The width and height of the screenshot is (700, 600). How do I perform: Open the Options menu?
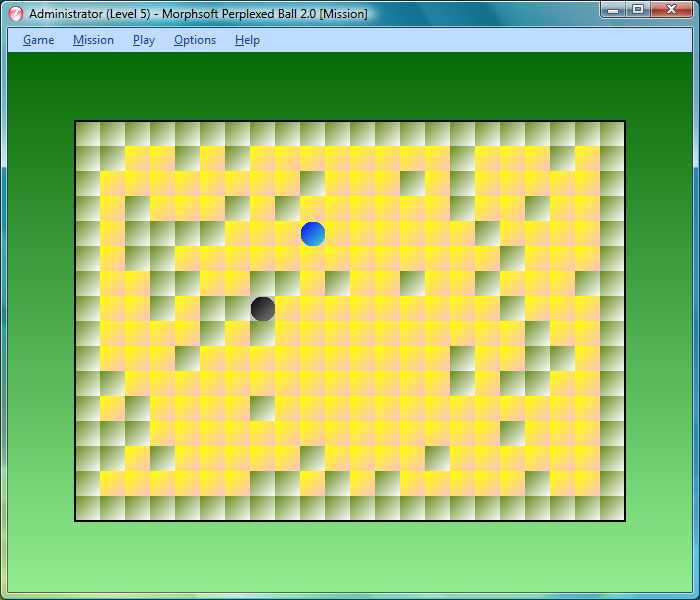(195, 40)
